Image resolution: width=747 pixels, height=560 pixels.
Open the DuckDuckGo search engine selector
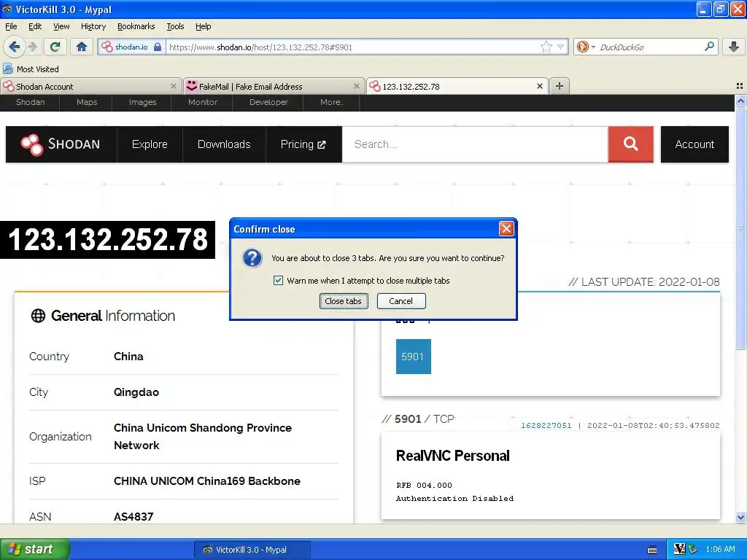[586, 47]
